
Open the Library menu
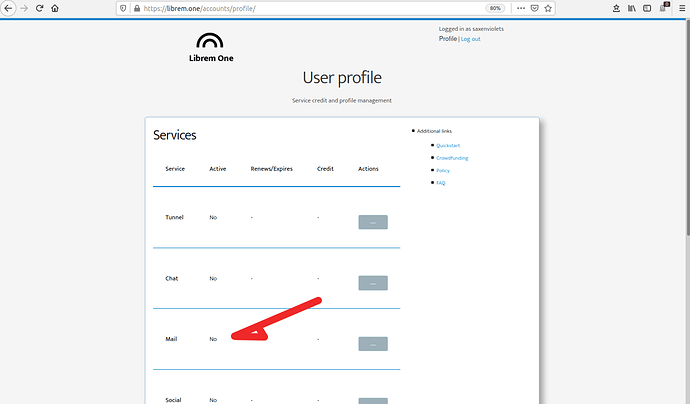pyautogui.click(x=632, y=8)
